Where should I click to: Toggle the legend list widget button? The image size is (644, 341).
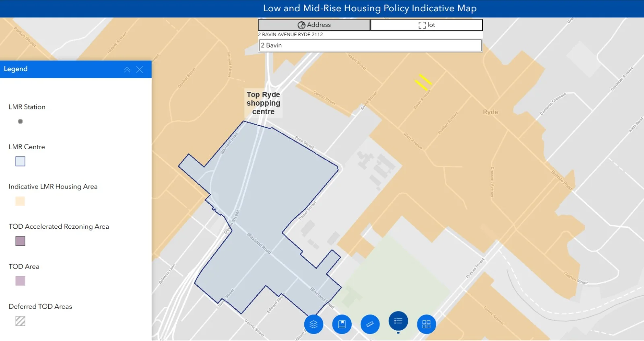pos(398,321)
